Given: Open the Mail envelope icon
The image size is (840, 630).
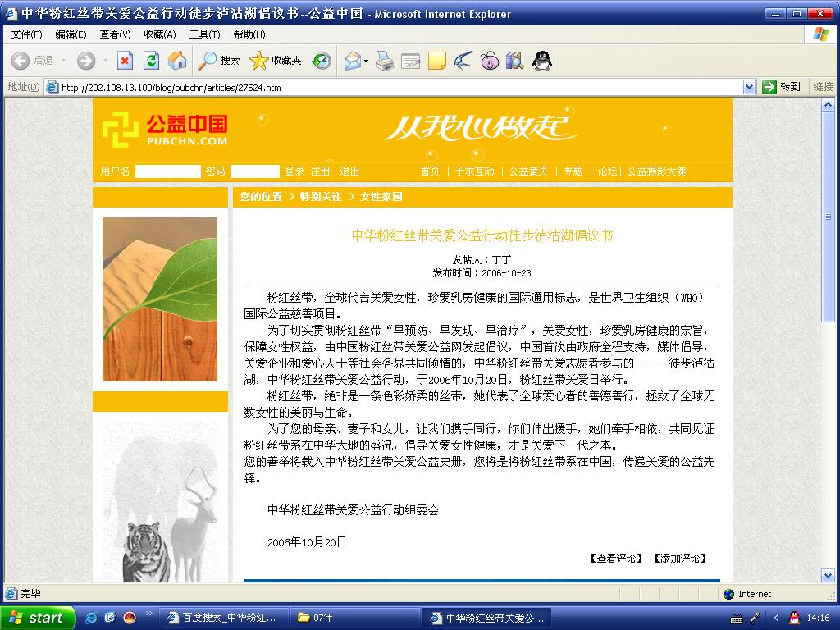Looking at the screenshot, I should coord(353,61).
